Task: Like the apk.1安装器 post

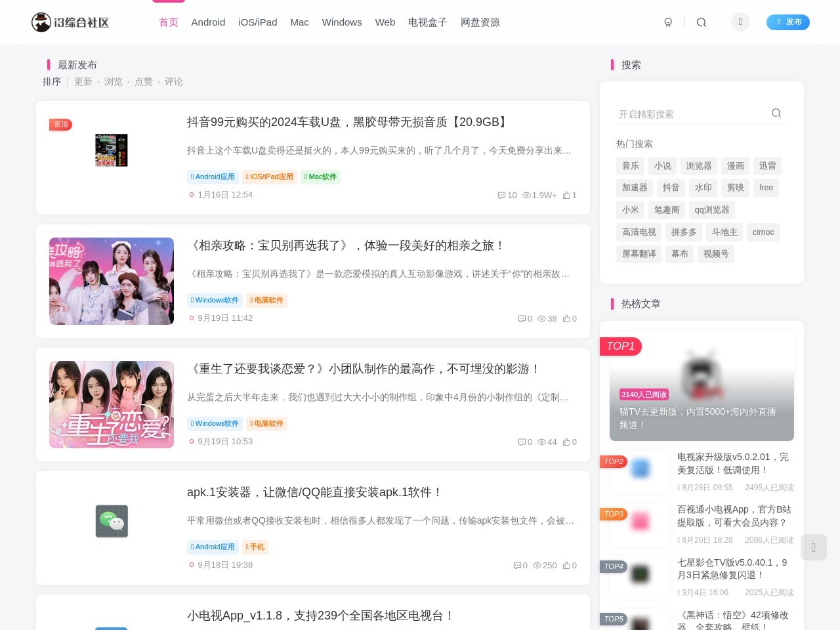Action: [x=570, y=566]
